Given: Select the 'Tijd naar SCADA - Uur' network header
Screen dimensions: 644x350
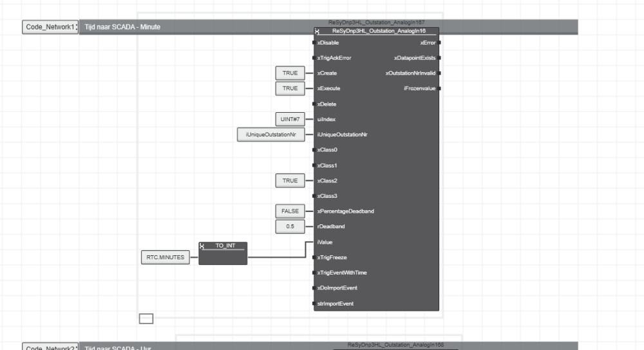Looking at the screenshot, I should tap(193, 347).
